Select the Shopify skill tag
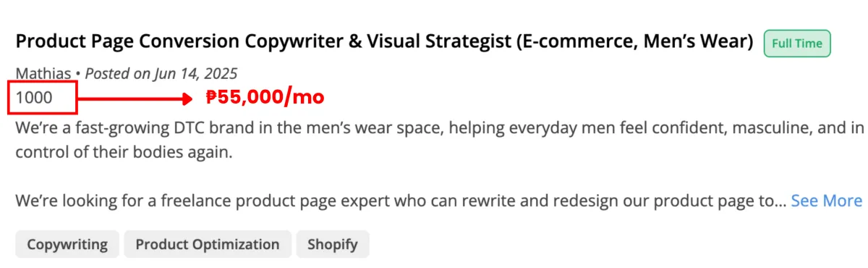 [332, 244]
